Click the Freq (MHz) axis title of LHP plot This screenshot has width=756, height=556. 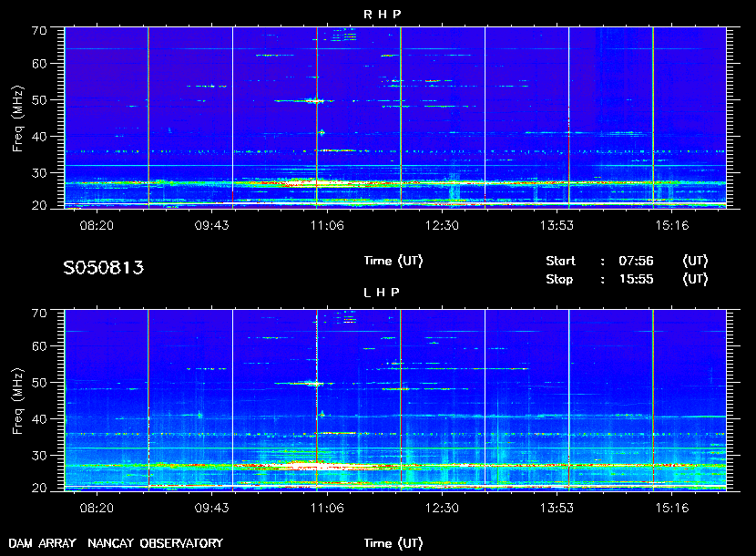pos(17,402)
